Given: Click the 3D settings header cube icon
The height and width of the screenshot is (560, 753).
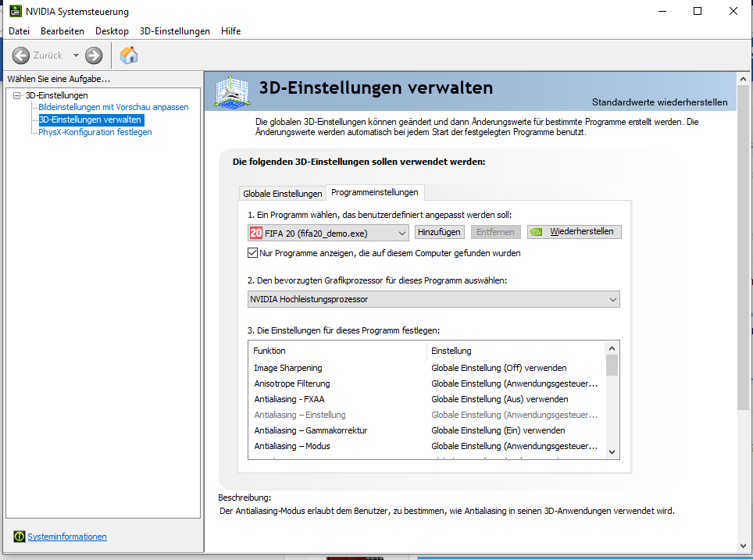Looking at the screenshot, I should tap(232, 91).
